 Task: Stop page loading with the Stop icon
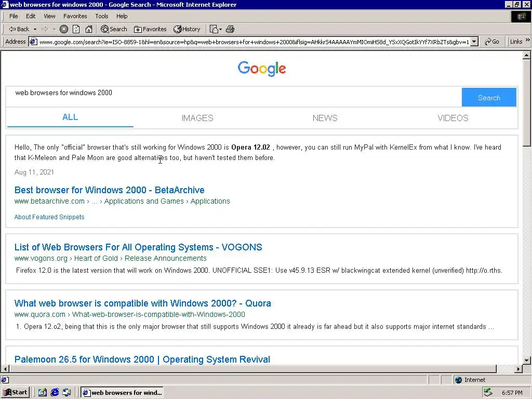pos(64,29)
